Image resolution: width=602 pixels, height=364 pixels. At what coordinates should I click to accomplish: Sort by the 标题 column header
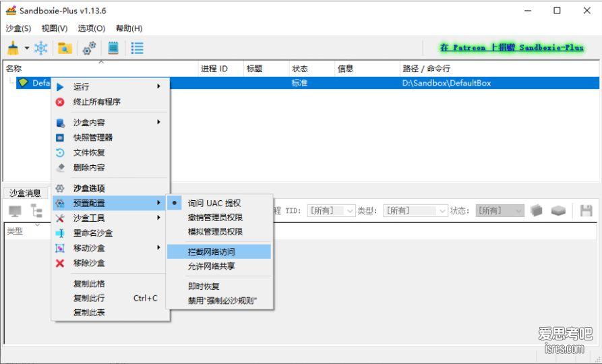[266, 69]
